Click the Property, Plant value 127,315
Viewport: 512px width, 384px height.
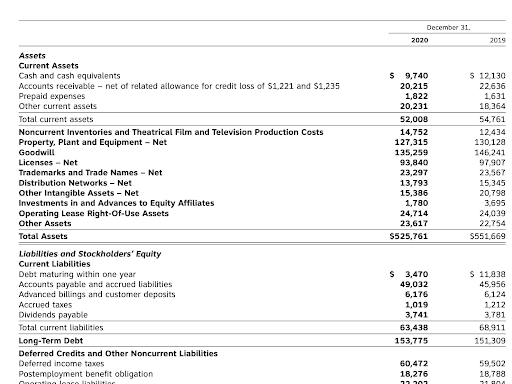(411, 142)
